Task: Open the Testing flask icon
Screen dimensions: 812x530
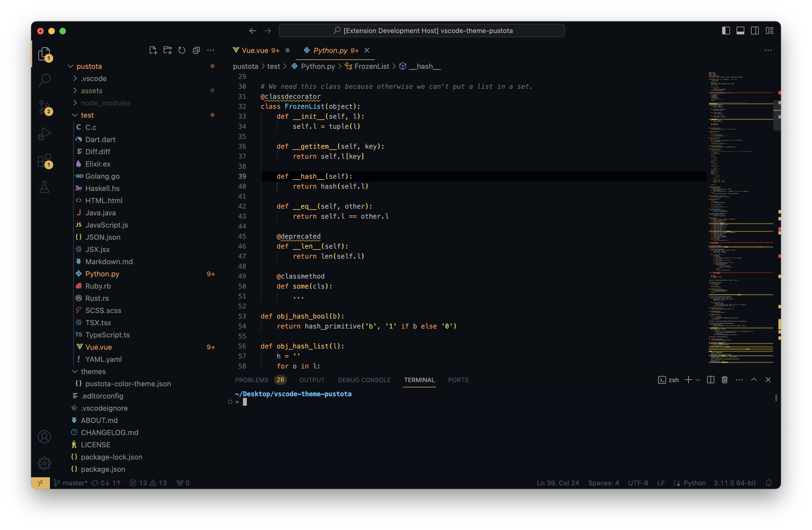Action: pos(44,187)
